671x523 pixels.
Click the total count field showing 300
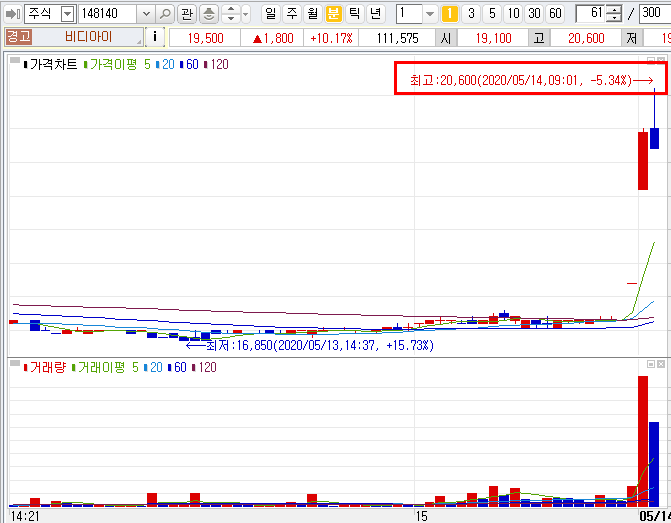coord(655,14)
